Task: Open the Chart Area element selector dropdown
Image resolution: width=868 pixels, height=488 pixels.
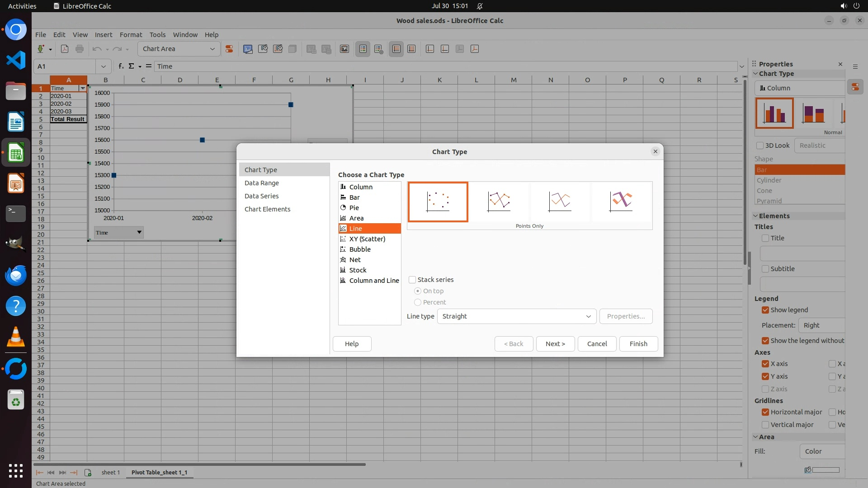Action: coord(212,49)
